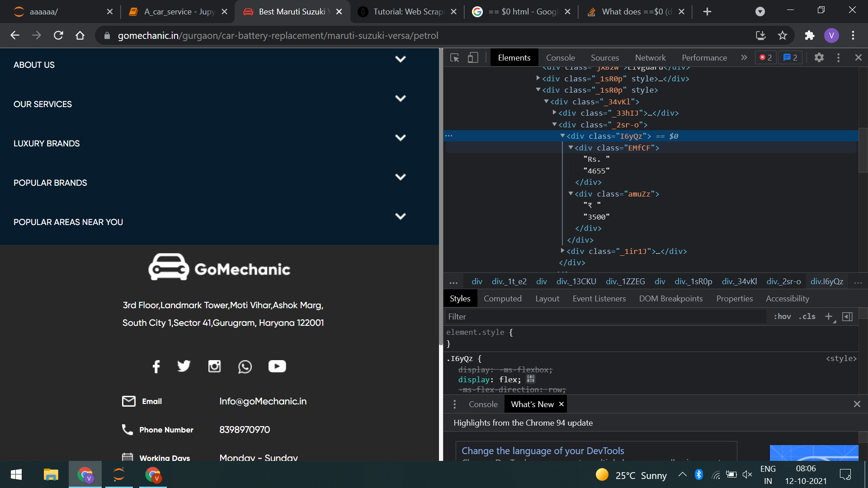
Task: Switch to the Sources tab
Action: pos(605,57)
